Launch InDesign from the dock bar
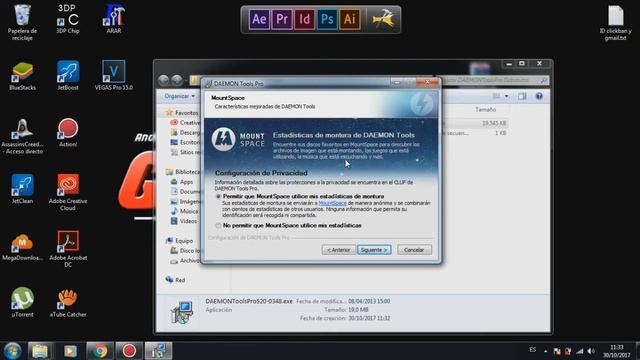This screenshot has width=640, height=360. [x=304, y=19]
